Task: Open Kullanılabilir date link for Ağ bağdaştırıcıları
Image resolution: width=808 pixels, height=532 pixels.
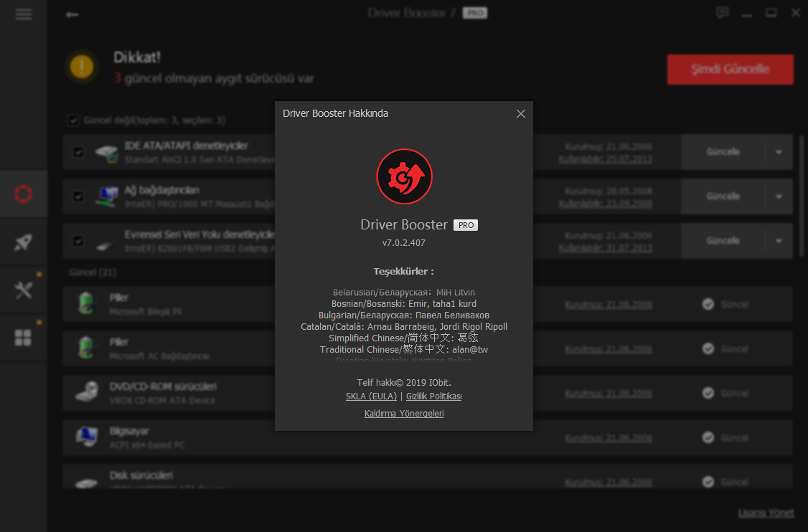Action: (x=606, y=204)
